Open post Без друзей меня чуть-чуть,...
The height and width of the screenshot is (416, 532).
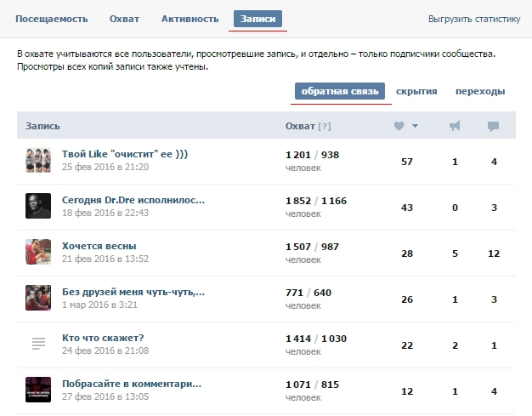point(133,292)
